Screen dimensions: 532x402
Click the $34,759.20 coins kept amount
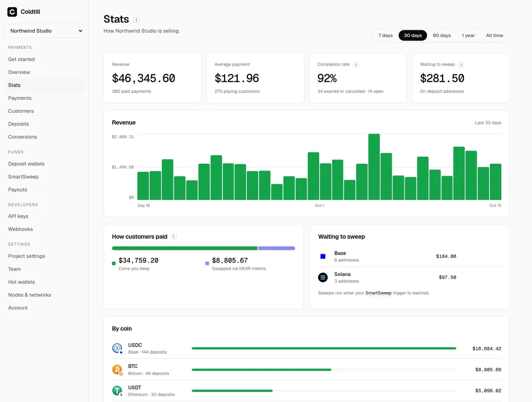pos(138,261)
